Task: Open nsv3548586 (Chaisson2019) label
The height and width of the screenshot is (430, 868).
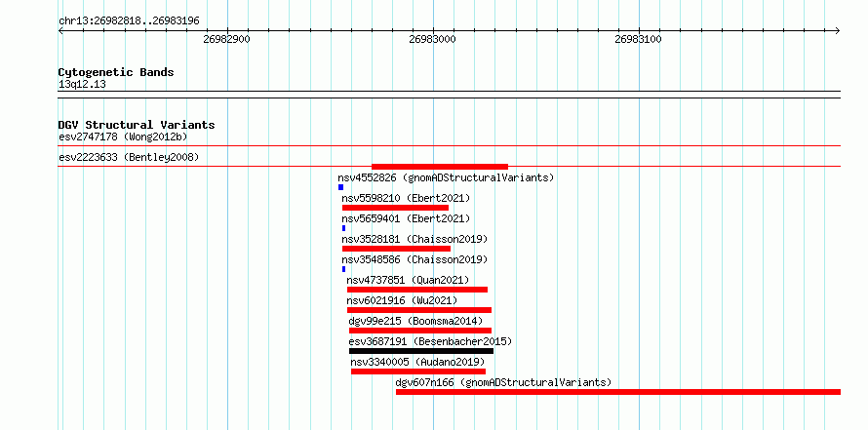Action: [x=414, y=259]
